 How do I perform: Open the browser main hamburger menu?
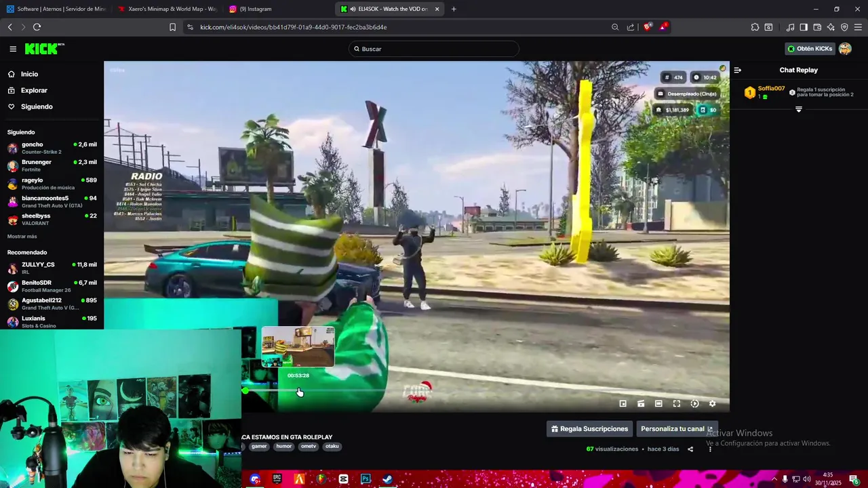pyautogui.click(x=858, y=27)
